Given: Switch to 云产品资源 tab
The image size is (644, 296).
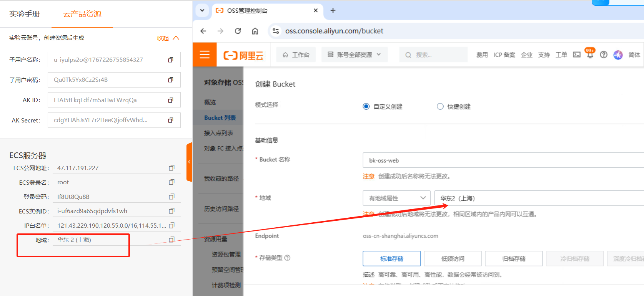Looking at the screenshot, I should [x=82, y=14].
